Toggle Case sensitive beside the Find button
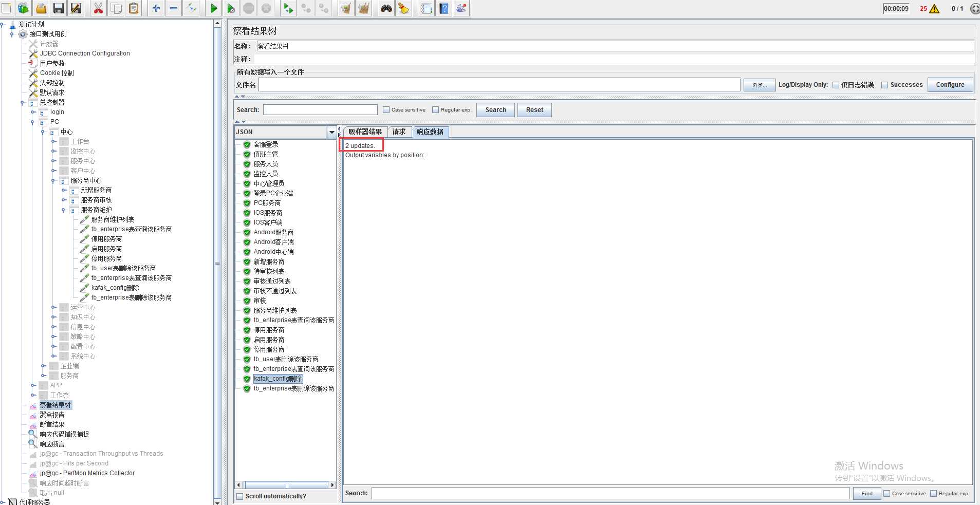980x505 pixels. [x=886, y=493]
